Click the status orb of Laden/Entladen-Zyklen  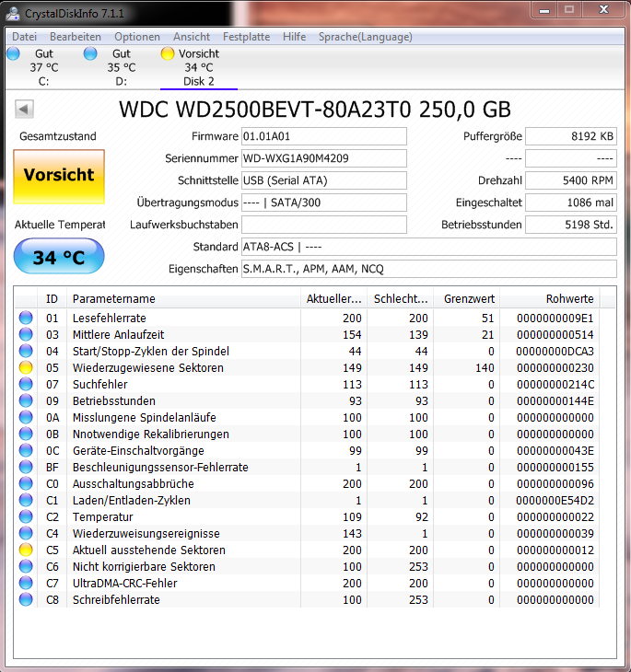(26, 500)
